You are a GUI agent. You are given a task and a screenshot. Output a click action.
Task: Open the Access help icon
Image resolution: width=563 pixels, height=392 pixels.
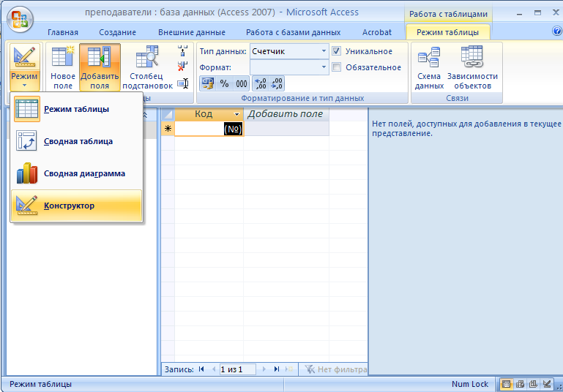click(557, 31)
